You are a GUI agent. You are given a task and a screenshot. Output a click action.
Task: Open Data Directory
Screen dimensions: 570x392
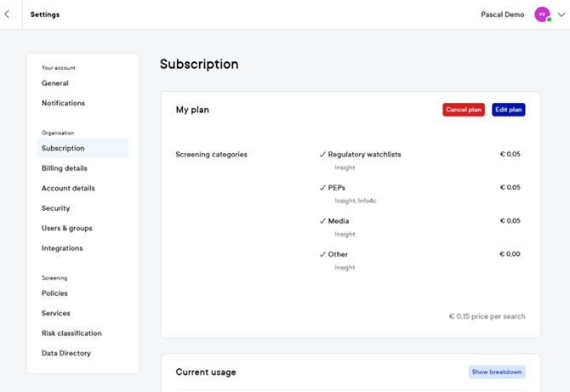tap(66, 354)
